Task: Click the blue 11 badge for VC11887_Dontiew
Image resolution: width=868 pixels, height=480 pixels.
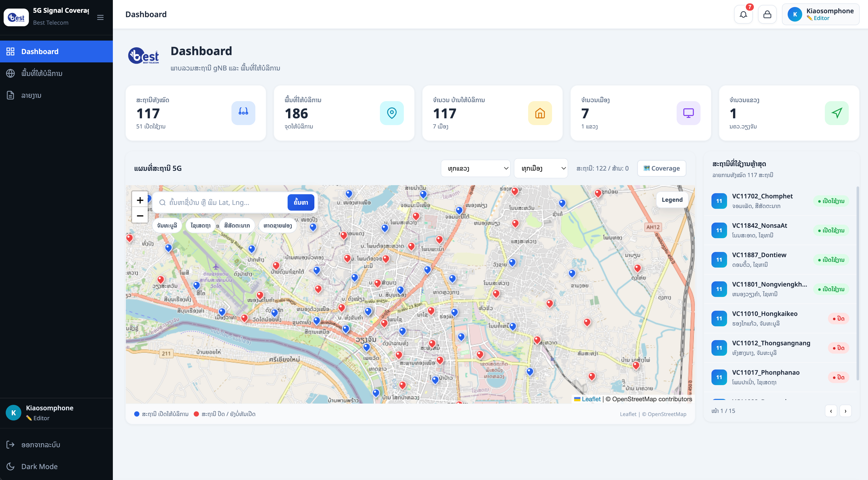Action: point(719,260)
